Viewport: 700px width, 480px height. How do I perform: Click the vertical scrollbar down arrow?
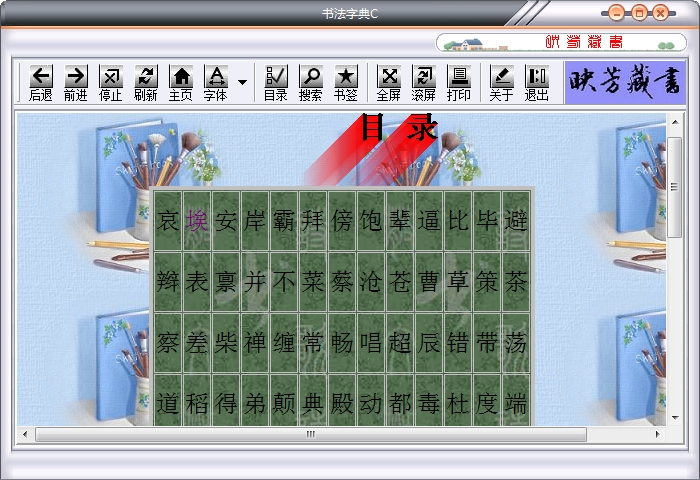[x=675, y=418]
